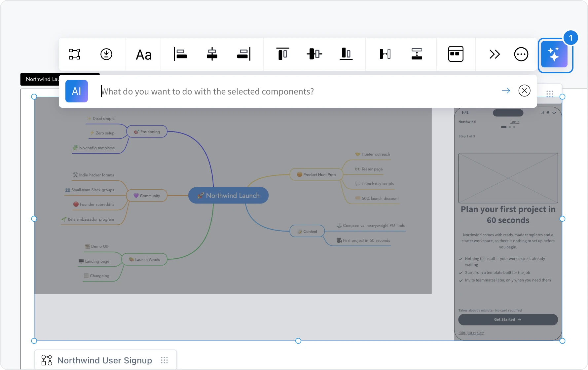Distribute horizontal spacing between components
588x370 pixels.
point(385,54)
